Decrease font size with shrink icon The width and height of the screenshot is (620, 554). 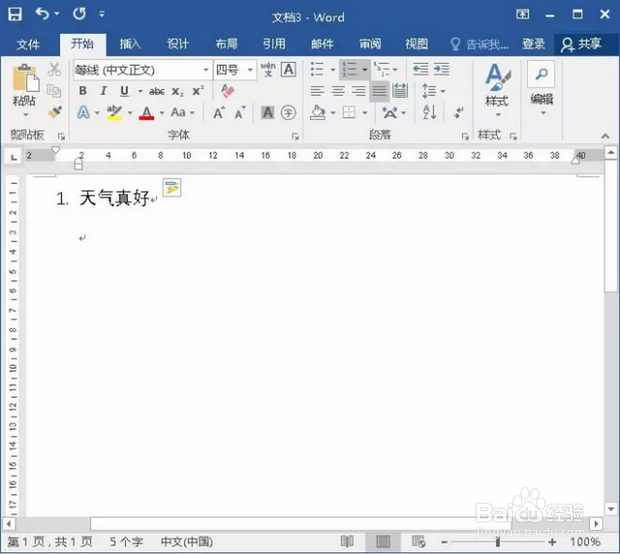(x=240, y=113)
